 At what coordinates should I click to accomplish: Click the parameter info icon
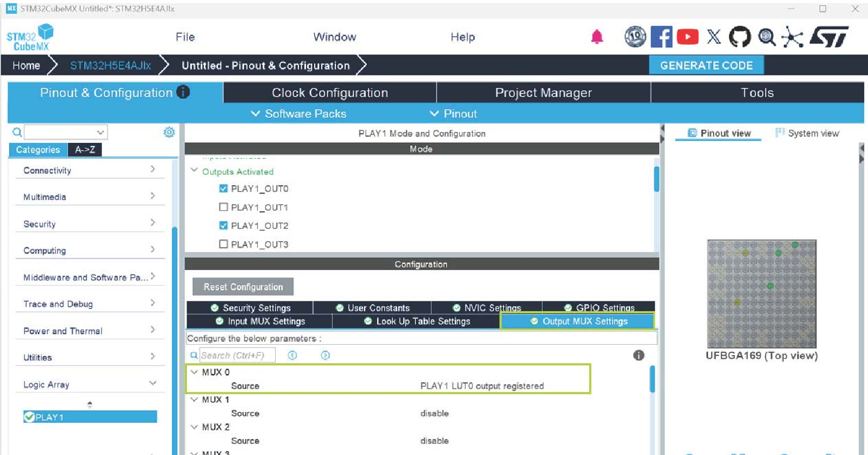[639, 355]
